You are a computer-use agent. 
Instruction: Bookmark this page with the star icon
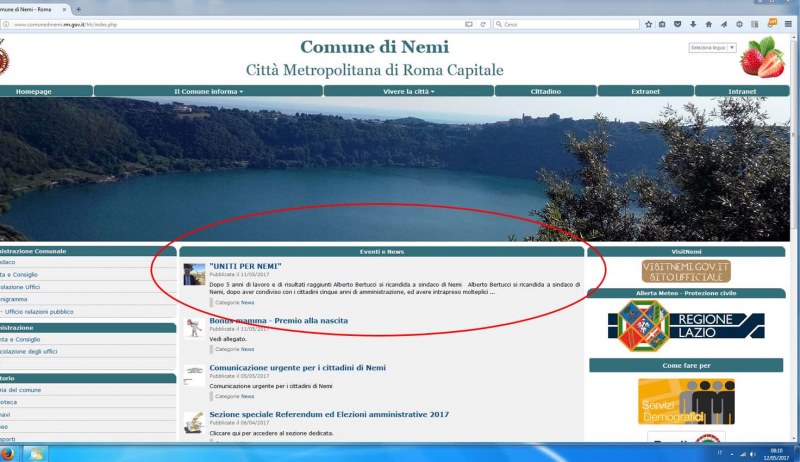click(x=648, y=24)
